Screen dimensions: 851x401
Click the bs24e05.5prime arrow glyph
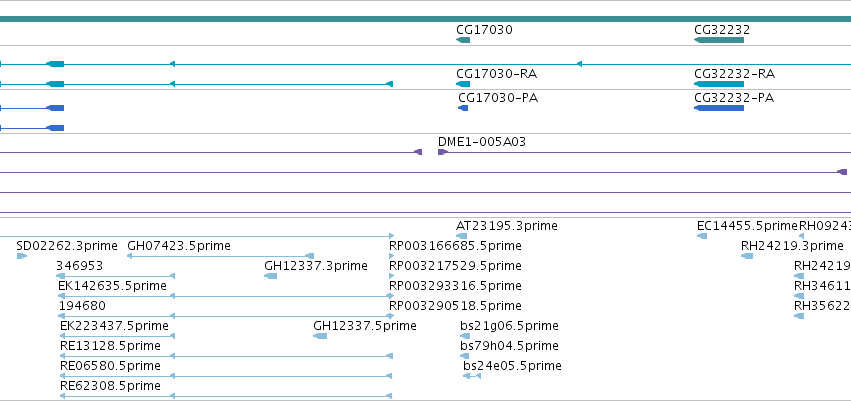tap(472, 377)
